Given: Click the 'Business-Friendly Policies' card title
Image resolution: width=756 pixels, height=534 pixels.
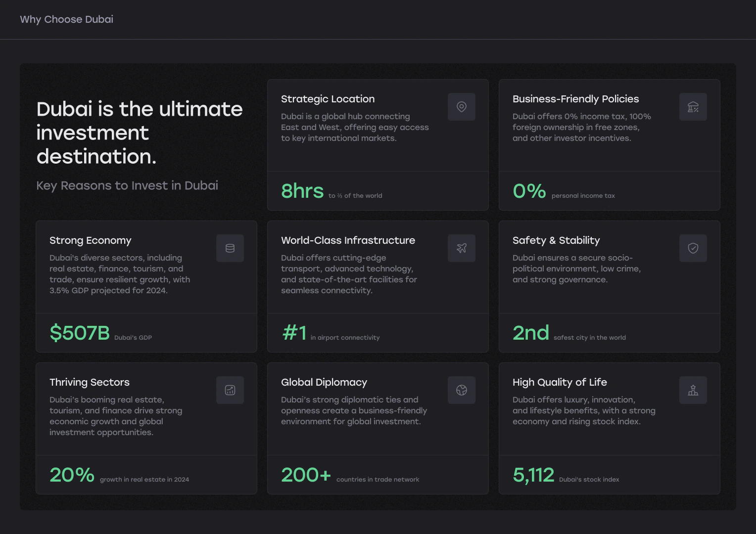Looking at the screenshot, I should pos(576,99).
